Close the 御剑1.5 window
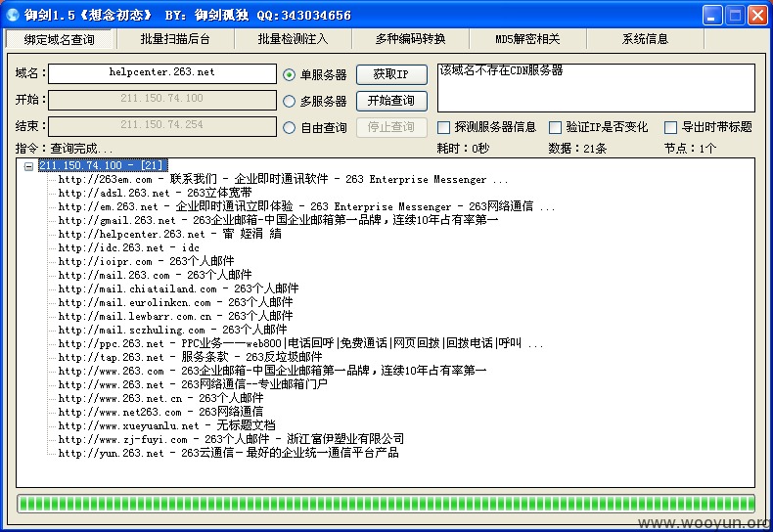Viewport: 773px width, 532px height. (757, 16)
